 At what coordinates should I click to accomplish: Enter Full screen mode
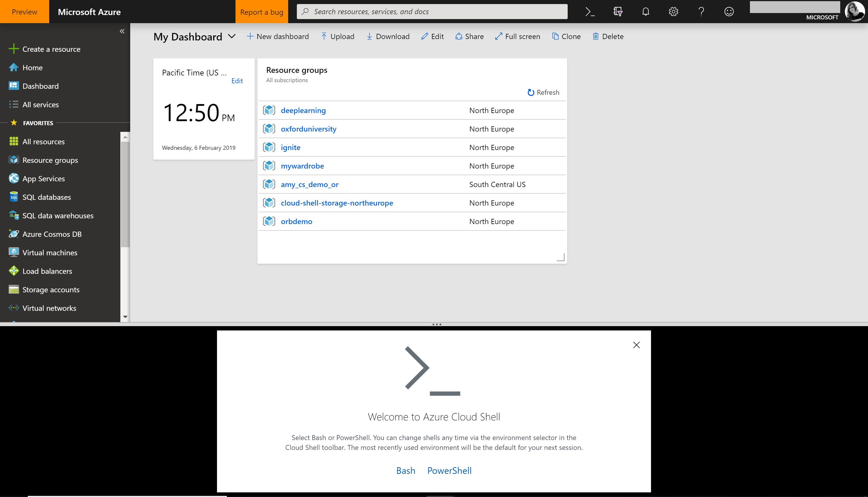click(x=518, y=36)
